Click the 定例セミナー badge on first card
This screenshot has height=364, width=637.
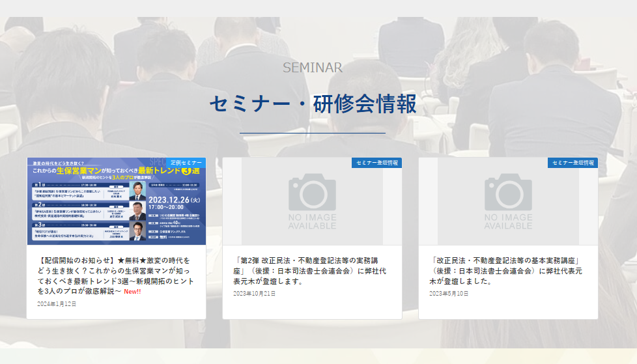point(186,162)
